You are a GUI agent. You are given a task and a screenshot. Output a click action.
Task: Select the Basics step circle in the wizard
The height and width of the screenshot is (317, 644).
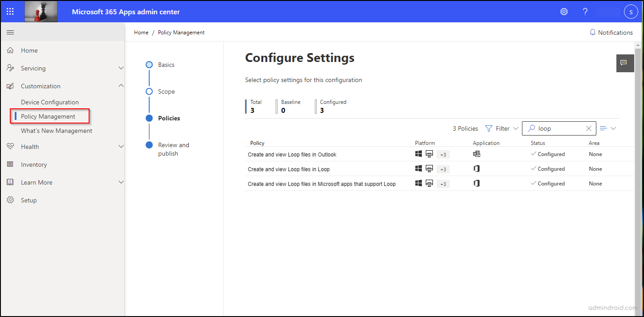coord(149,64)
